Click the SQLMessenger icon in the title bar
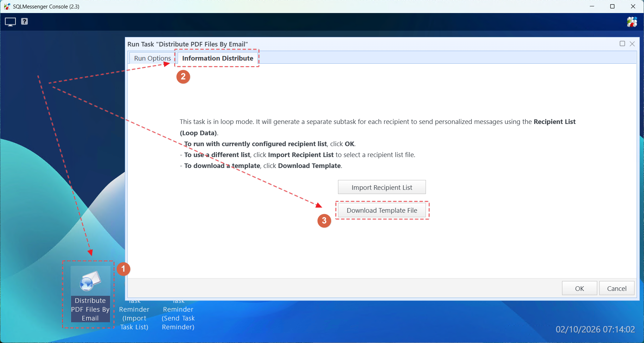This screenshot has width=644, height=343. tap(6, 6)
